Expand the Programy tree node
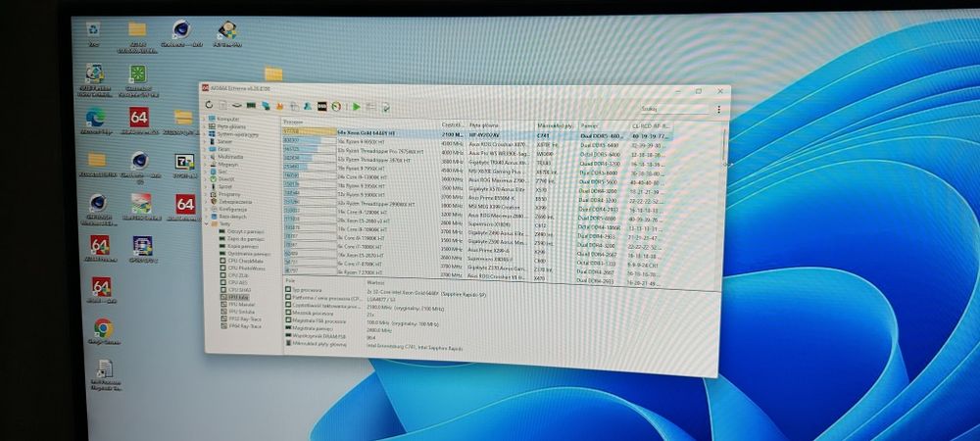980x441 pixels. click(205, 194)
